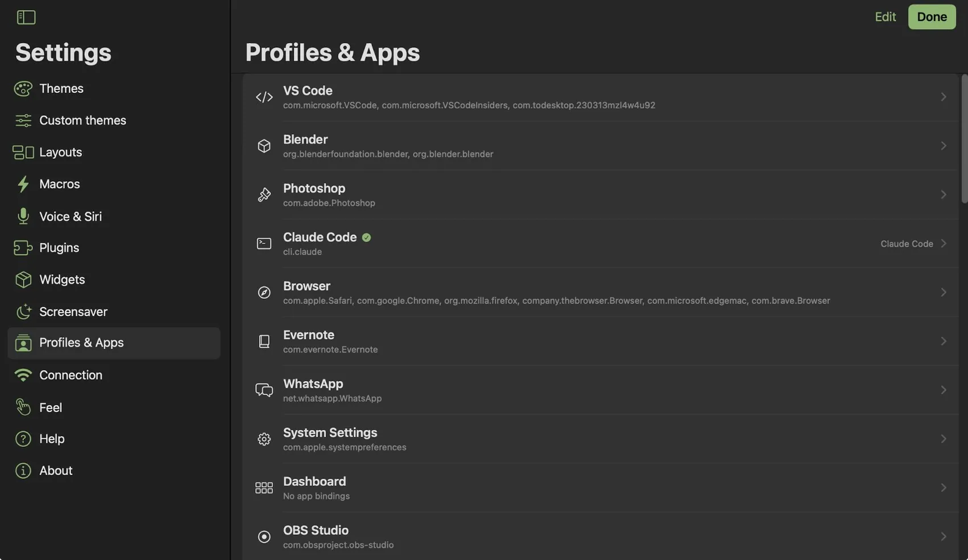This screenshot has width=968, height=560.
Task: Click the Browser compass icon
Action: click(x=264, y=293)
